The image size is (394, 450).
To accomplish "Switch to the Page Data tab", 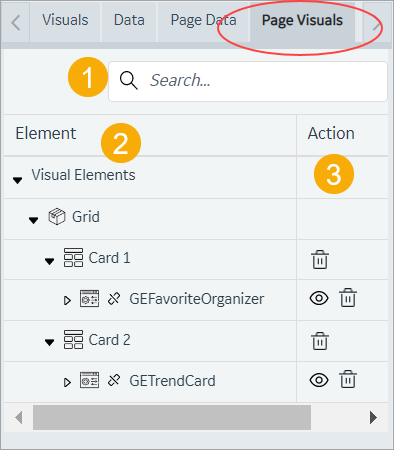I will [x=204, y=20].
